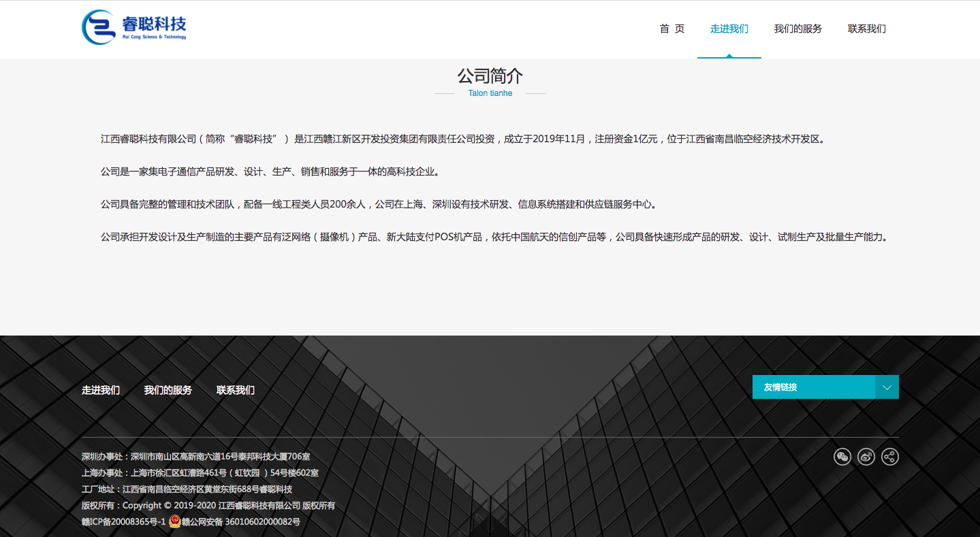Open the WeChat icon in footer

click(842, 457)
